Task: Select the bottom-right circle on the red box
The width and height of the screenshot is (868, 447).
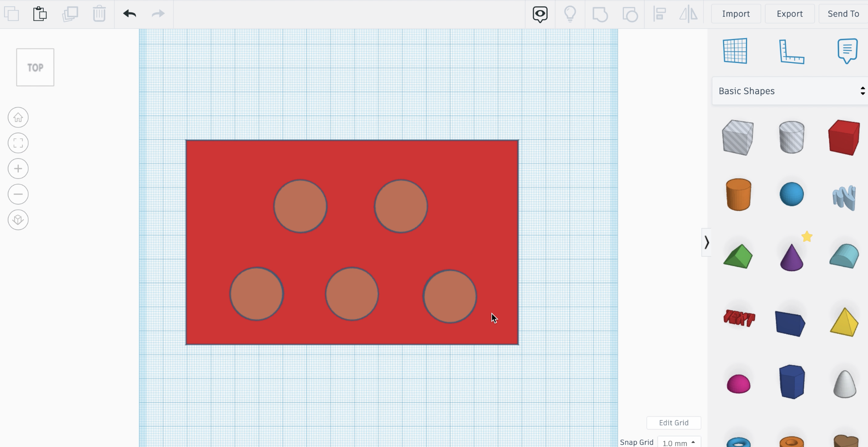Action: coord(450,297)
